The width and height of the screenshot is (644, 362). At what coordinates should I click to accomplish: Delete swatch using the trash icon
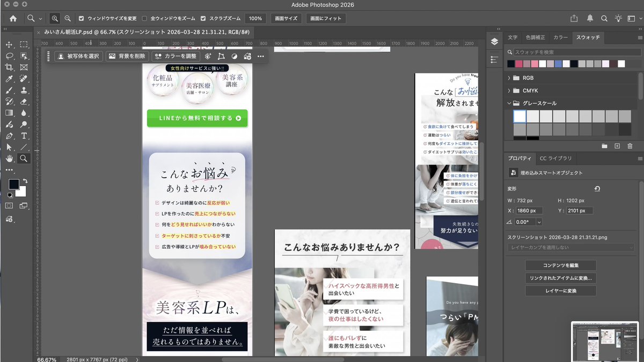pos(629,145)
